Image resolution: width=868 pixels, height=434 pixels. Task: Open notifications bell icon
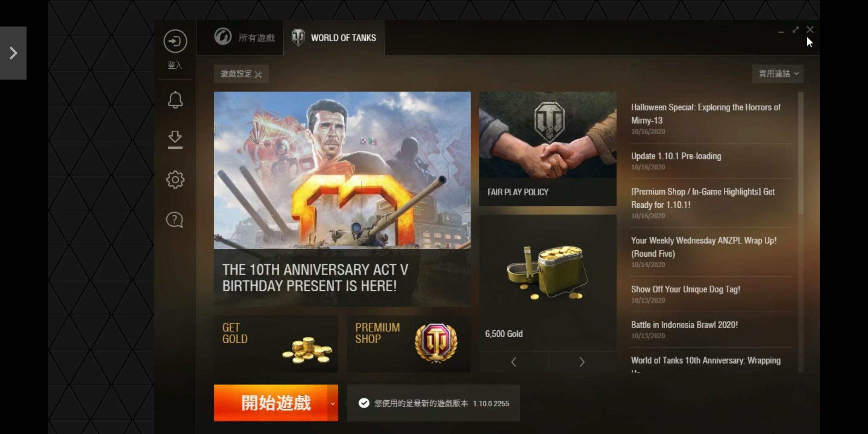pos(175,100)
